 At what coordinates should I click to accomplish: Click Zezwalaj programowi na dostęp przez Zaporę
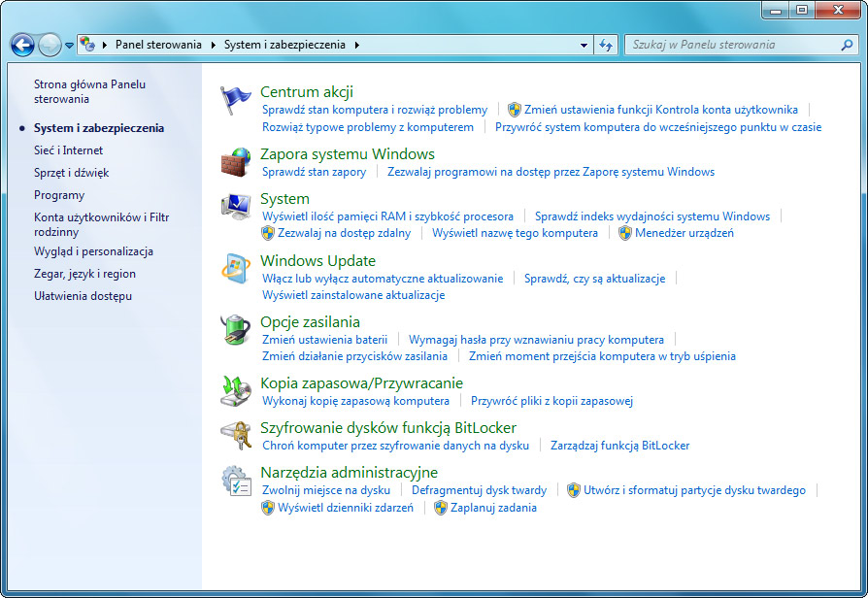(551, 172)
